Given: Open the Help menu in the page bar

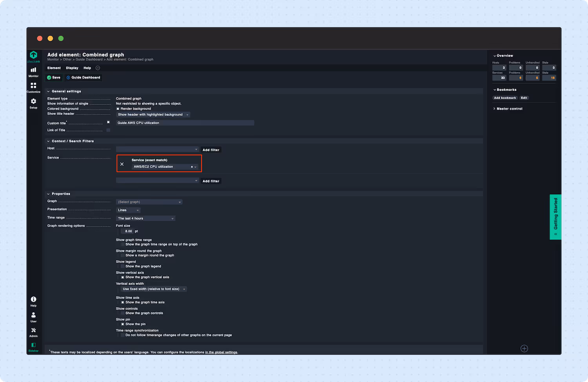Looking at the screenshot, I should tap(87, 68).
